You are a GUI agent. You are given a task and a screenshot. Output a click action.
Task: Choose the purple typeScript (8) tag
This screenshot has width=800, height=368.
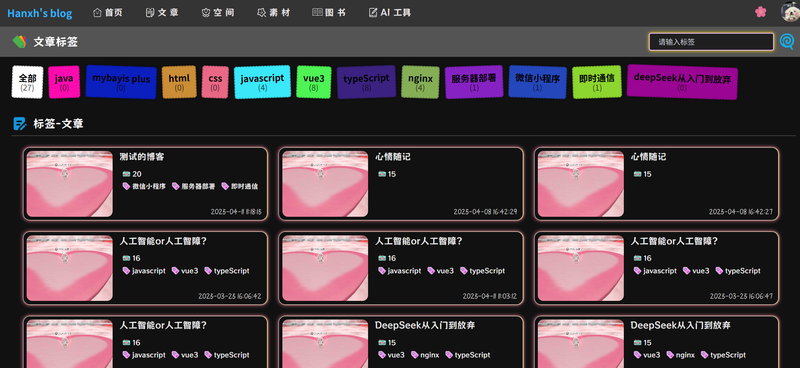[366, 82]
